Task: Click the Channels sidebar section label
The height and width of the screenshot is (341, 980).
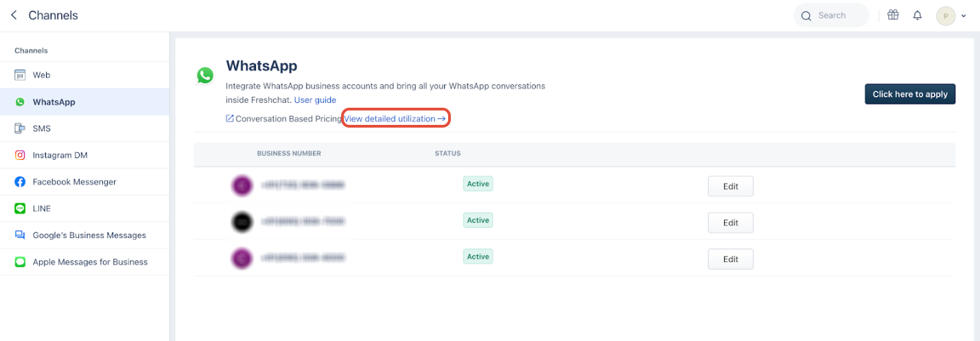Action: [x=31, y=51]
